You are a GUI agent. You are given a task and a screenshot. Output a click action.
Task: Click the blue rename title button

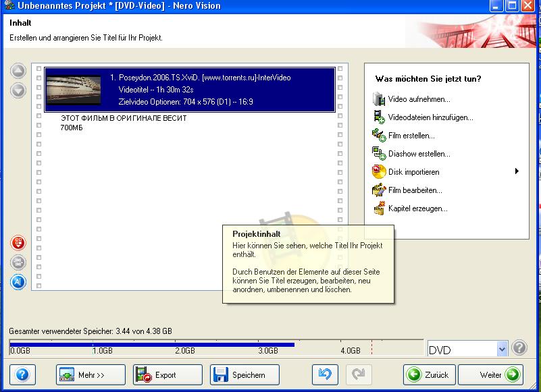tap(18, 282)
